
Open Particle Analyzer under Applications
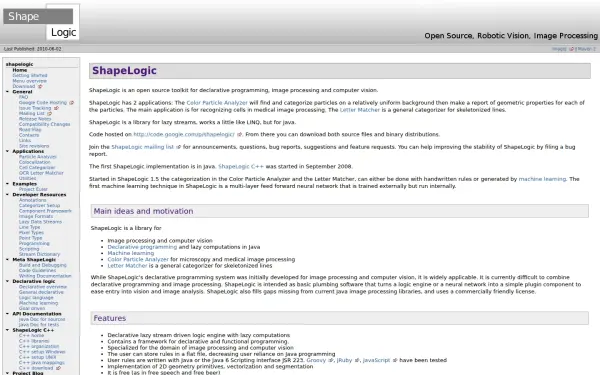(38, 157)
